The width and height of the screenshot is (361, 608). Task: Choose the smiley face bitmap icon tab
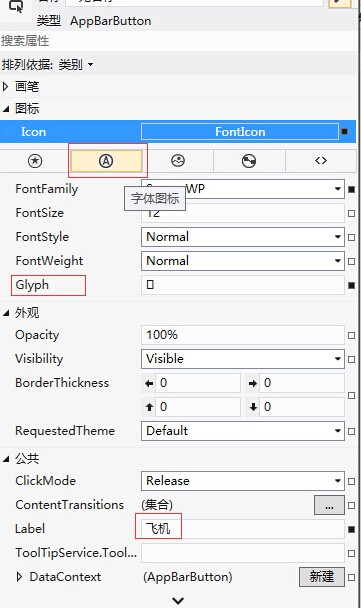(178, 161)
